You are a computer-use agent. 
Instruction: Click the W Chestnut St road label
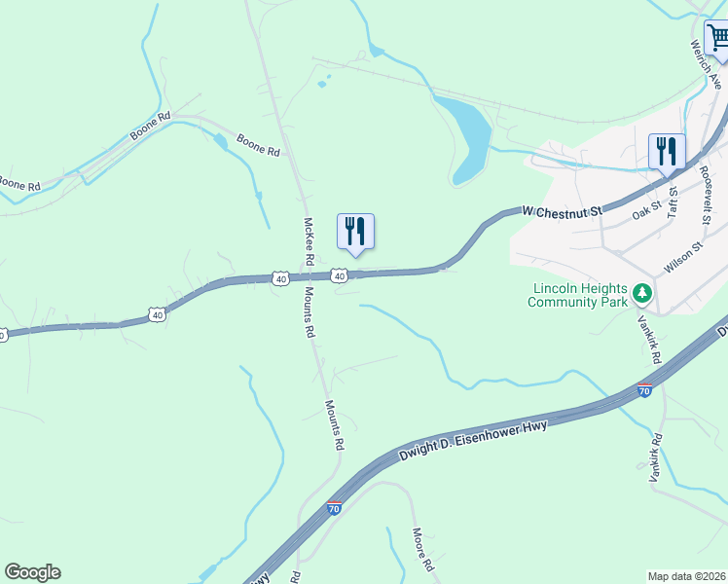563,211
